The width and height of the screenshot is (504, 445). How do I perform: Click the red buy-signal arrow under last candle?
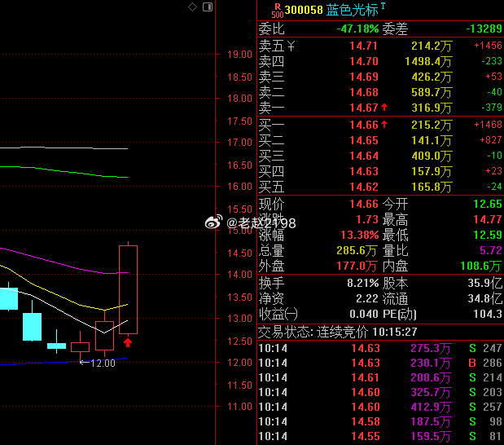(x=128, y=342)
